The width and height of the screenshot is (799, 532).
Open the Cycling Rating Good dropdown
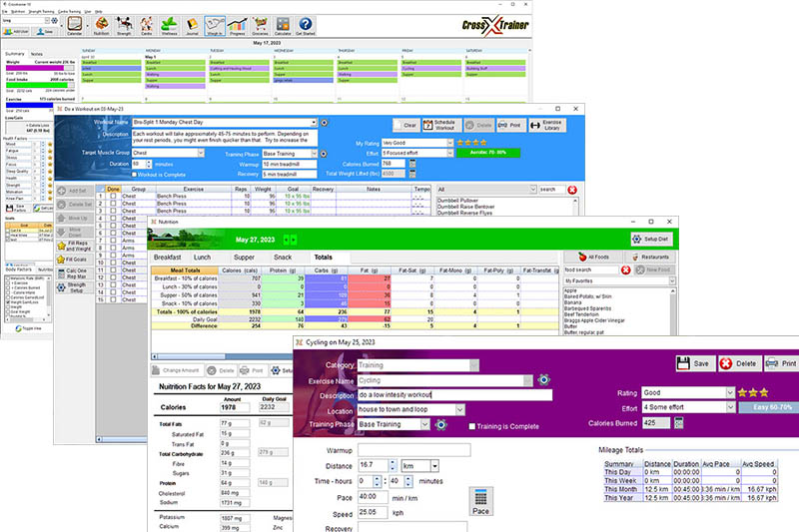(730, 393)
